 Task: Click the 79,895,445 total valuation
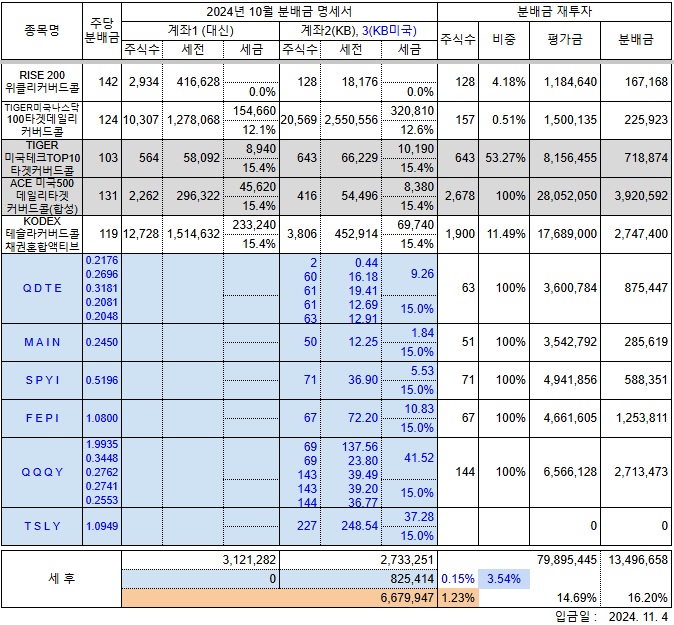coord(567,560)
